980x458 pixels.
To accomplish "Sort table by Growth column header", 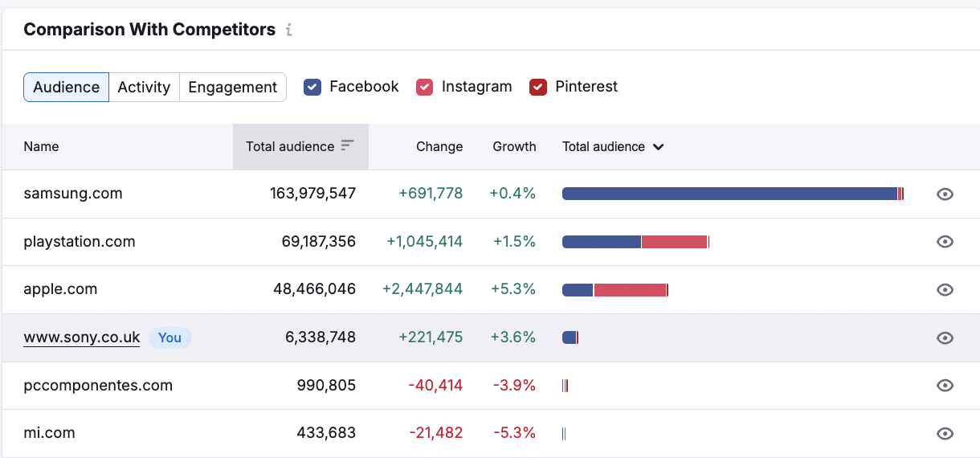I will pos(514,147).
